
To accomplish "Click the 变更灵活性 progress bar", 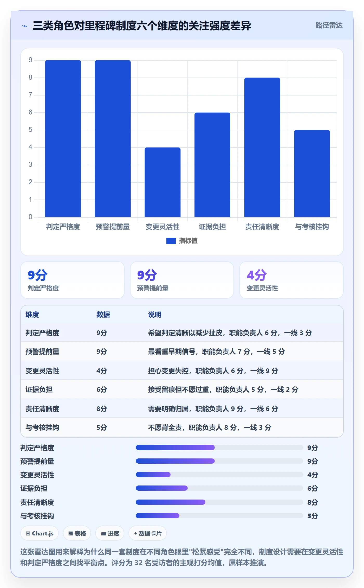I will click(219, 475).
